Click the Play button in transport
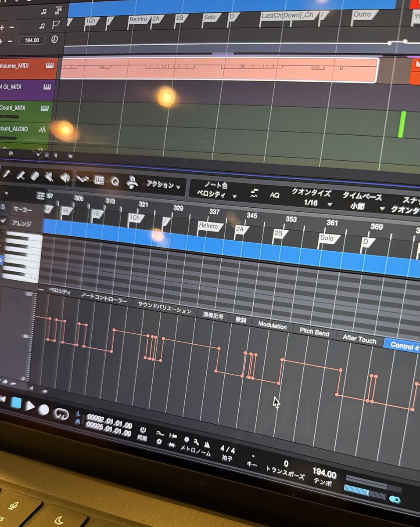 pos(29,405)
